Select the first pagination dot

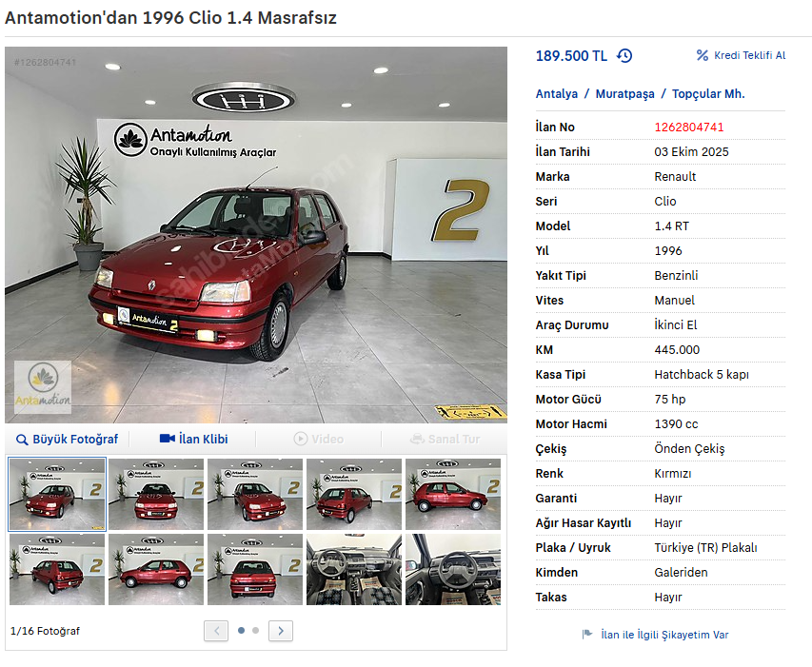click(241, 630)
